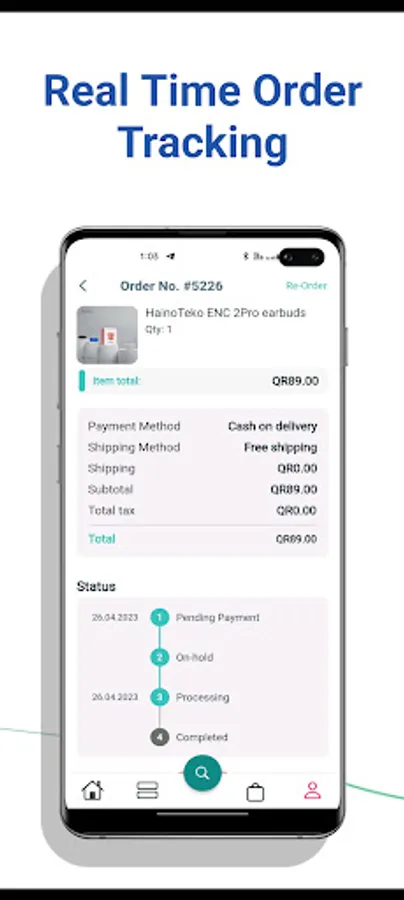The height and width of the screenshot is (900, 404).
Task: Tap the Order No. #5226 header title
Action: pos(171,286)
